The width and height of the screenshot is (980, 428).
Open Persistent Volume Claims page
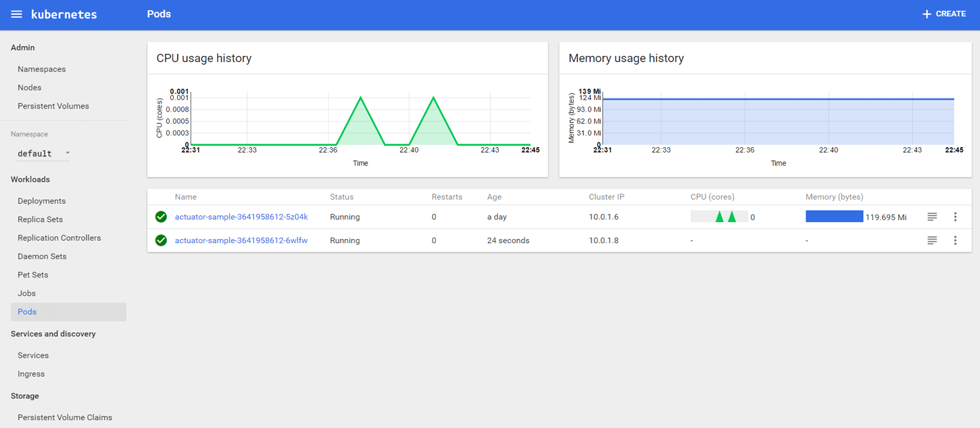click(x=65, y=417)
